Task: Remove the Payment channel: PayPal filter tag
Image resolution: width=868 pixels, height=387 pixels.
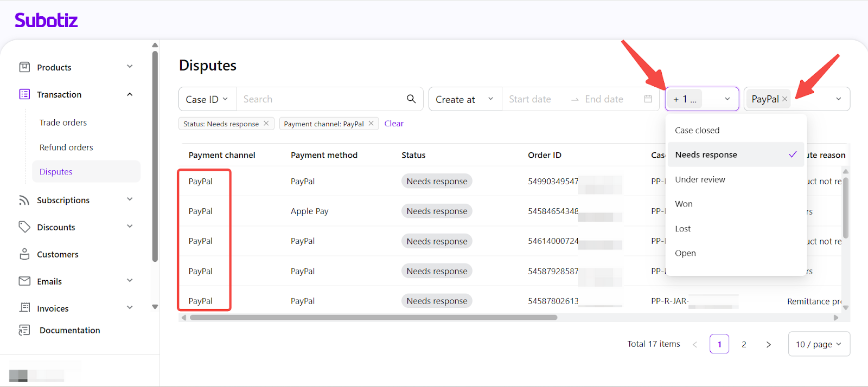Action: (x=371, y=124)
